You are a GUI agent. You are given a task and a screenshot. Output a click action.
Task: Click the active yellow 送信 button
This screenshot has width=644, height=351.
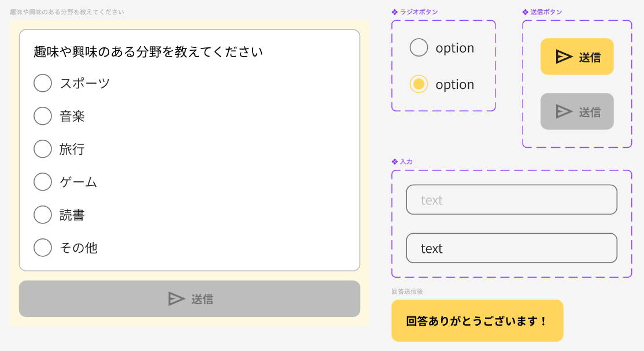click(x=577, y=57)
